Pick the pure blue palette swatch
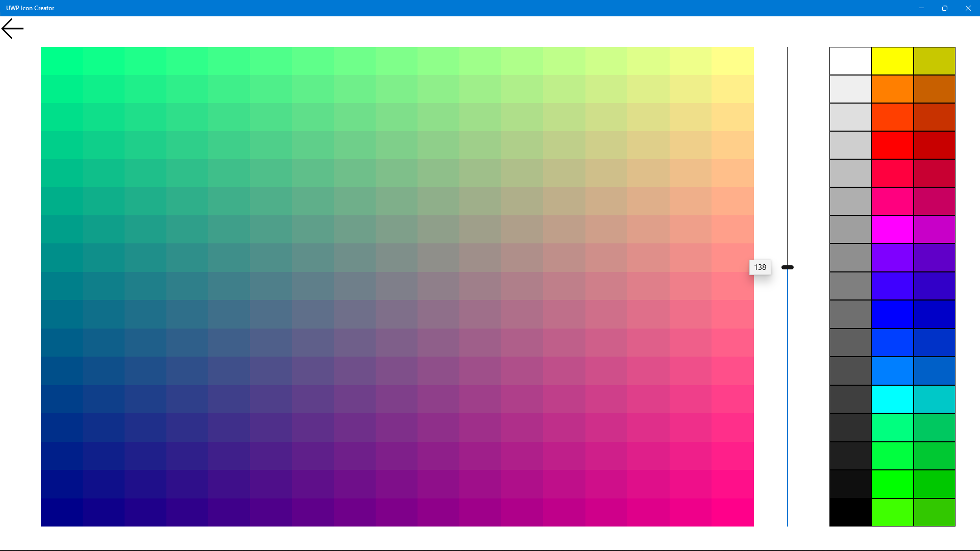 [892, 314]
